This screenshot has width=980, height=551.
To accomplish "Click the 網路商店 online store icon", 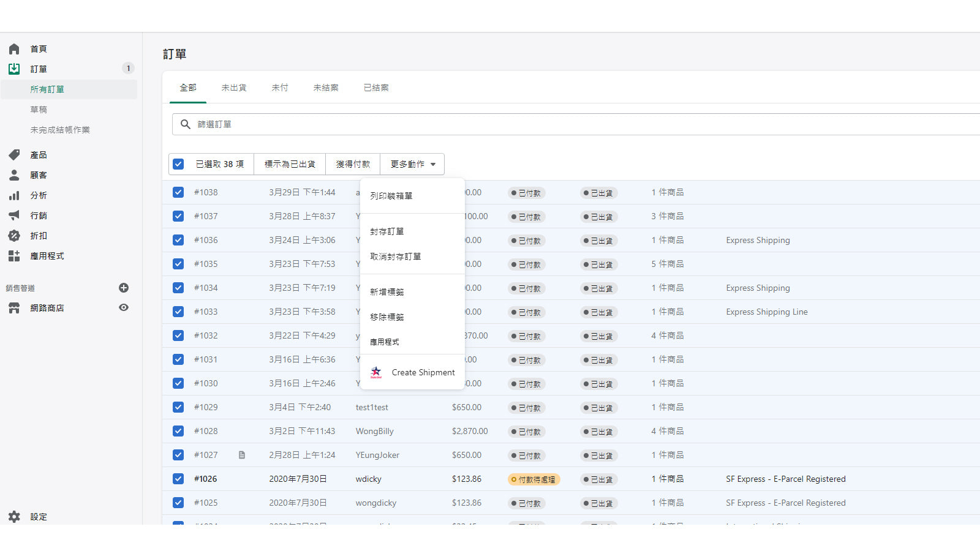I will coord(14,308).
